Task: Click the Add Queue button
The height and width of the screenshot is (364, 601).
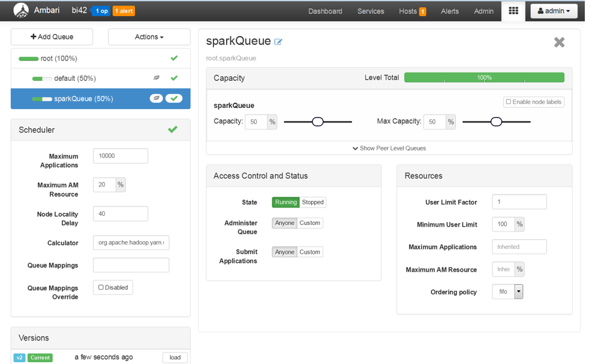Action: pyautogui.click(x=52, y=37)
